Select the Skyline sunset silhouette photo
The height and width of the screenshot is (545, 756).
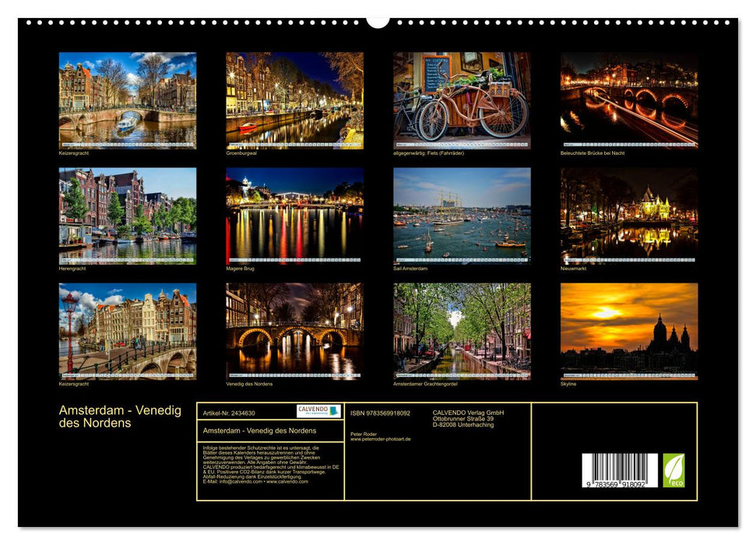629,332
